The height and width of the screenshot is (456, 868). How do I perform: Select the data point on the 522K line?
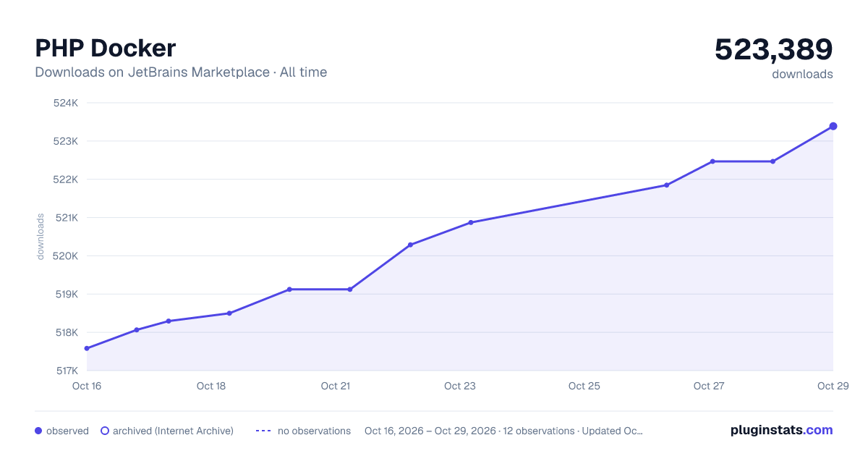tap(666, 185)
